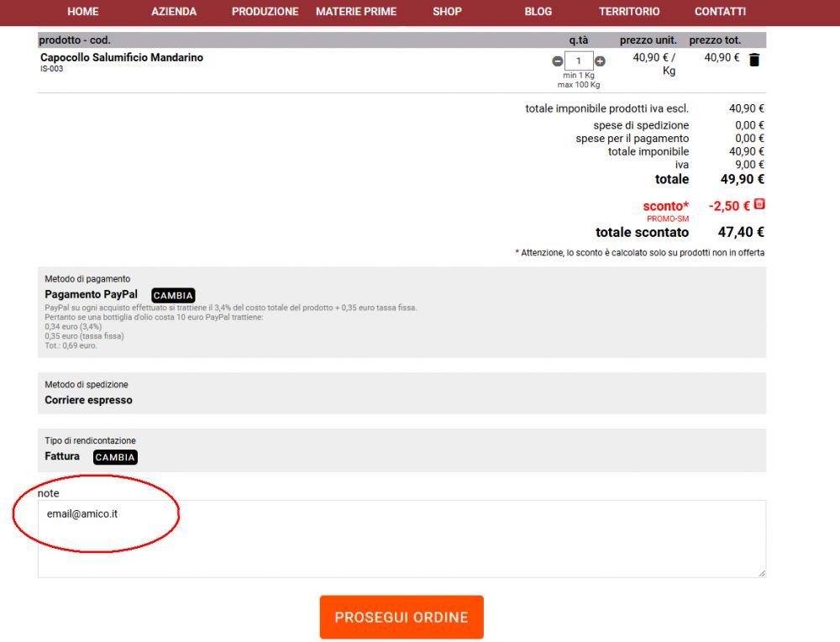Delete Capocollo product using black trash icon
The height and width of the screenshot is (642, 840).
[754, 60]
